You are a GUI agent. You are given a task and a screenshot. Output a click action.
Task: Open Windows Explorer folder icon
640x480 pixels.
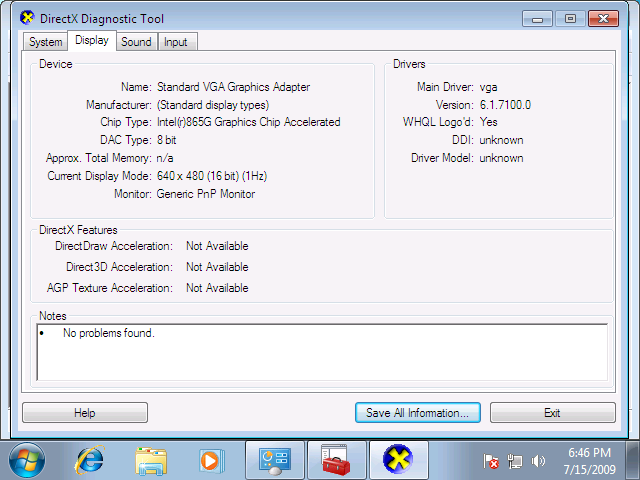pos(151,460)
